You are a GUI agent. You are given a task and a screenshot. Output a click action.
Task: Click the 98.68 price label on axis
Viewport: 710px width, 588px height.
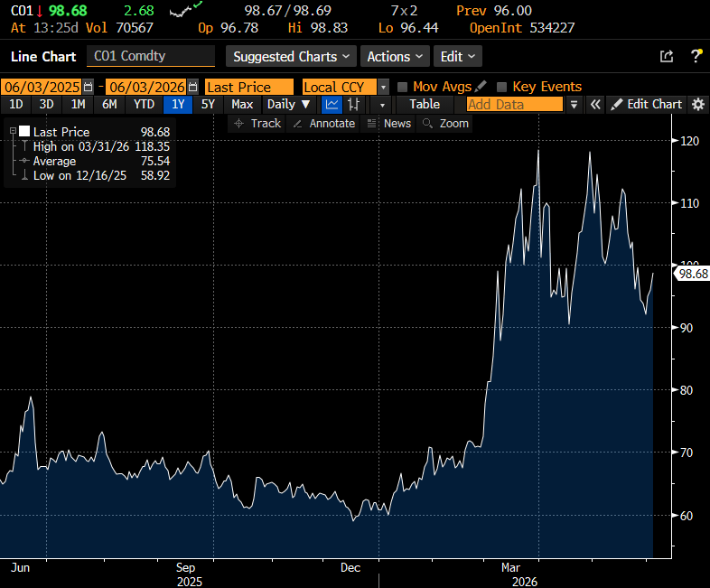[x=692, y=274]
